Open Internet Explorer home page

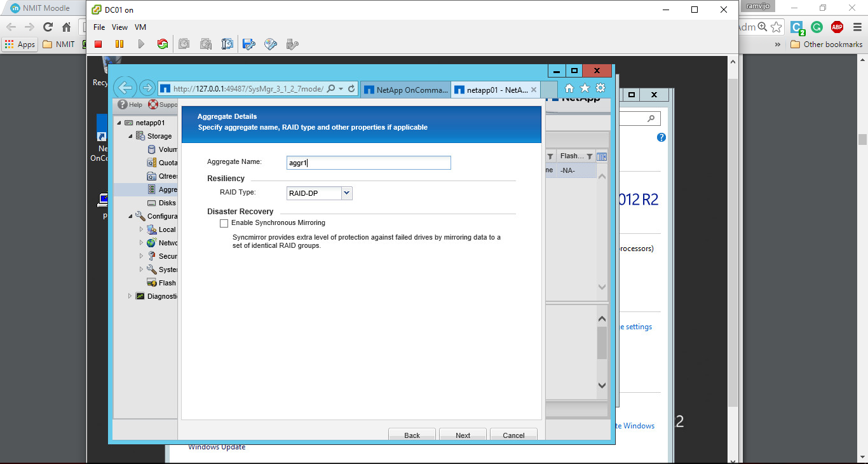tap(569, 88)
